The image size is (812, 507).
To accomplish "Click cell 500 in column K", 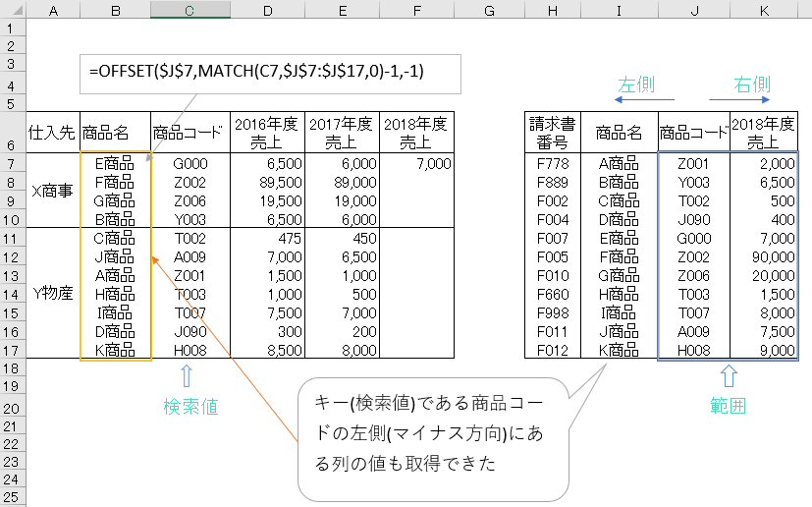I will coord(764,201).
